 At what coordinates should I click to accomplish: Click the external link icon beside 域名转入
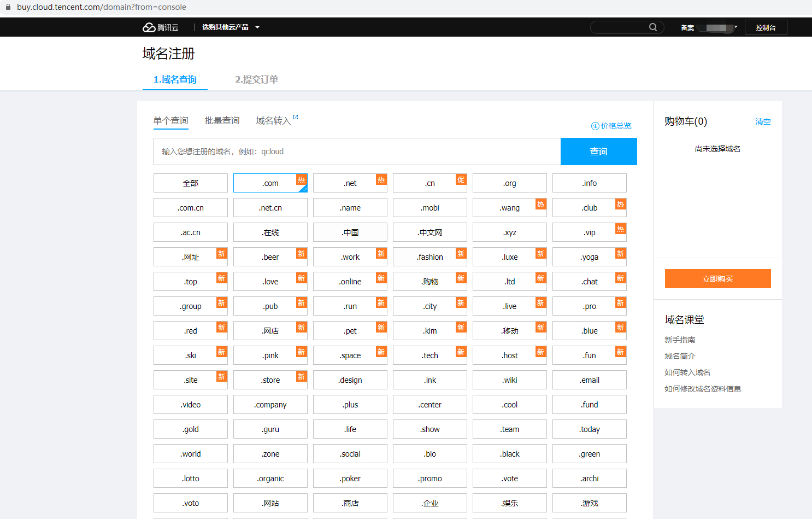click(x=296, y=117)
